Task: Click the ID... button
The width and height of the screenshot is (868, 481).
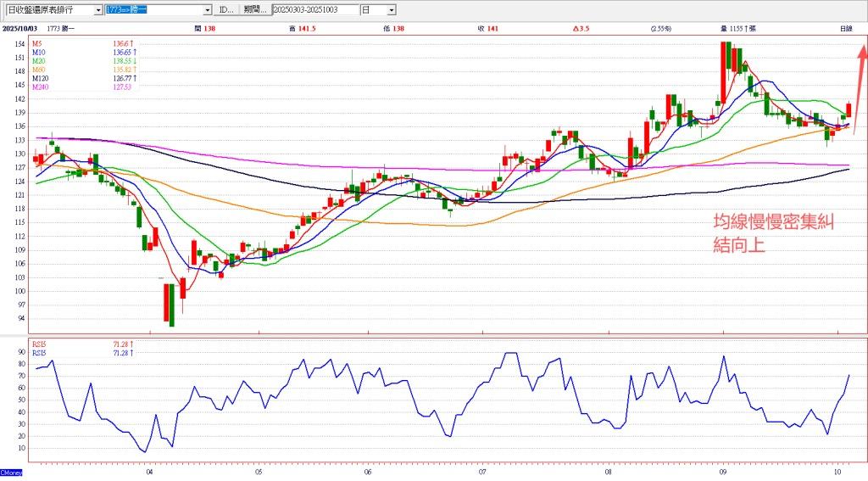Action: (x=226, y=10)
